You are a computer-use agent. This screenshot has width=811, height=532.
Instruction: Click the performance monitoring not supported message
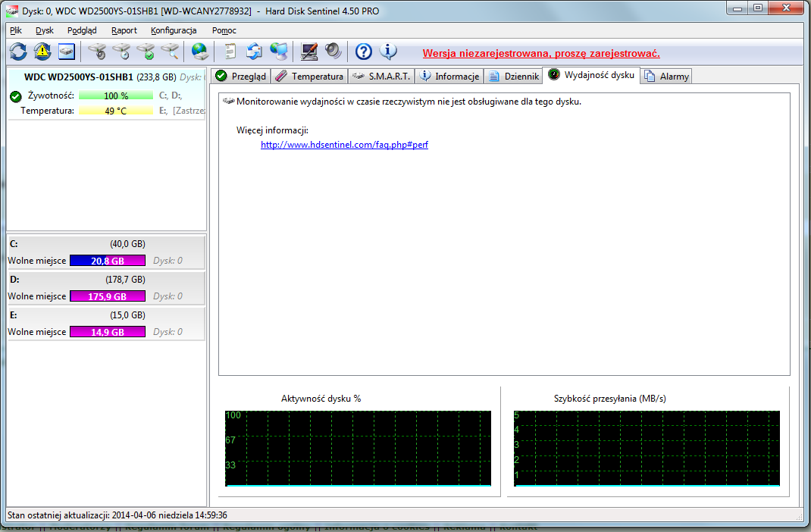click(x=409, y=102)
